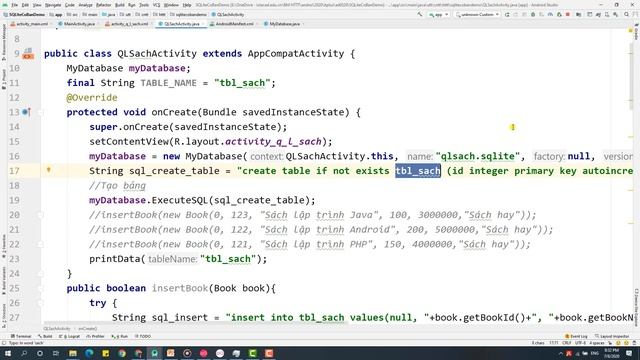Viewport: 640px width, 360px height.
Task: Open the Build Variants side panel tab
Action: [x=4, y=281]
